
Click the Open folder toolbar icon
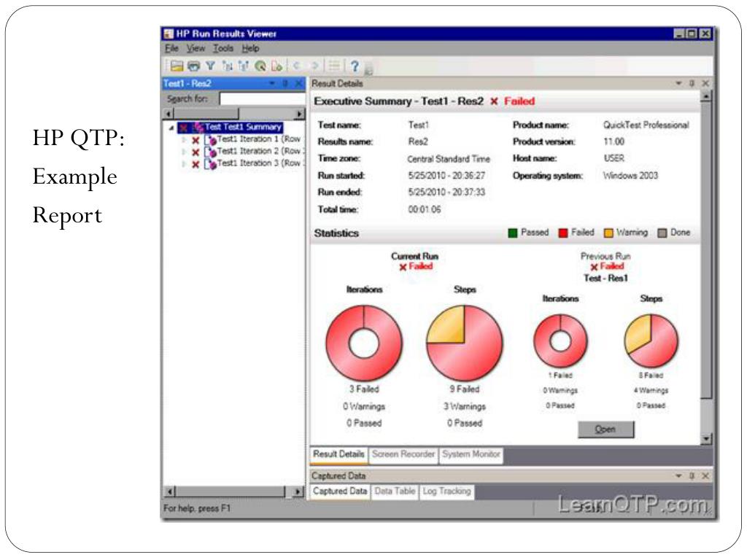pos(177,66)
